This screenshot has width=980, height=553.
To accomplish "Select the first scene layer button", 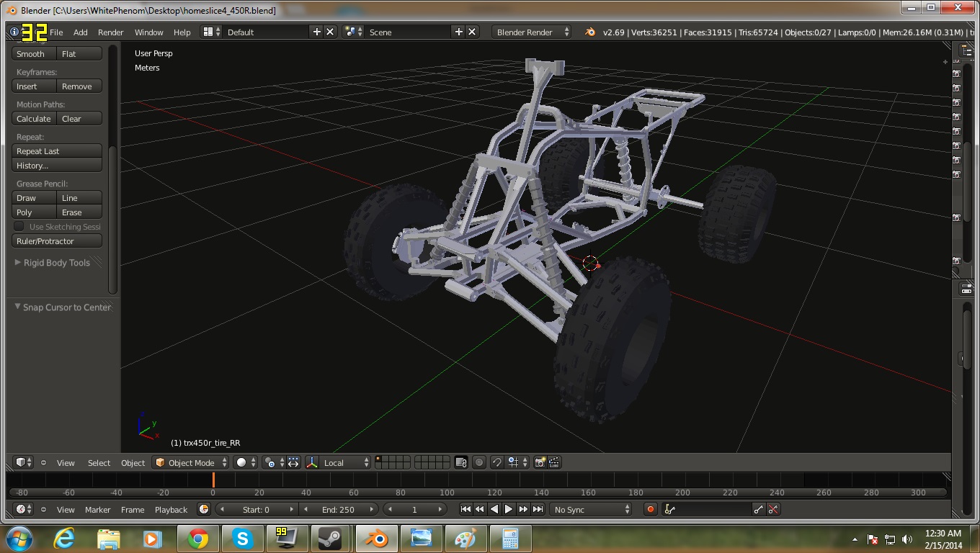I will coord(379,459).
